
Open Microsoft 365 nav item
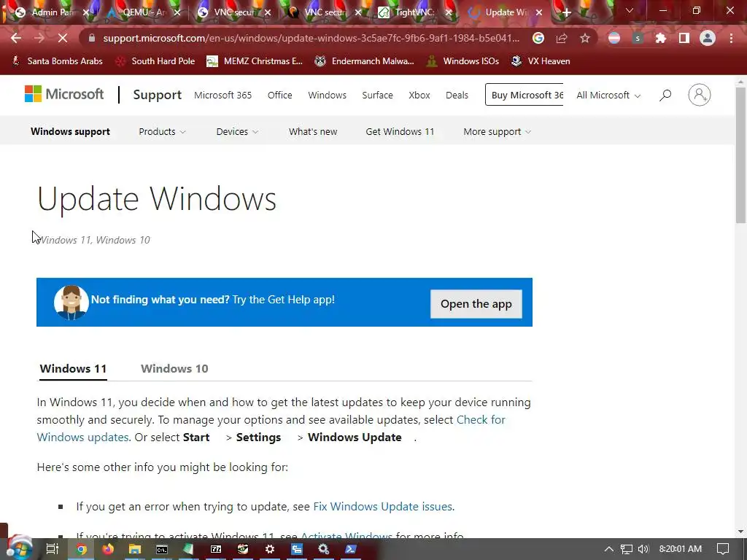[x=223, y=96]
